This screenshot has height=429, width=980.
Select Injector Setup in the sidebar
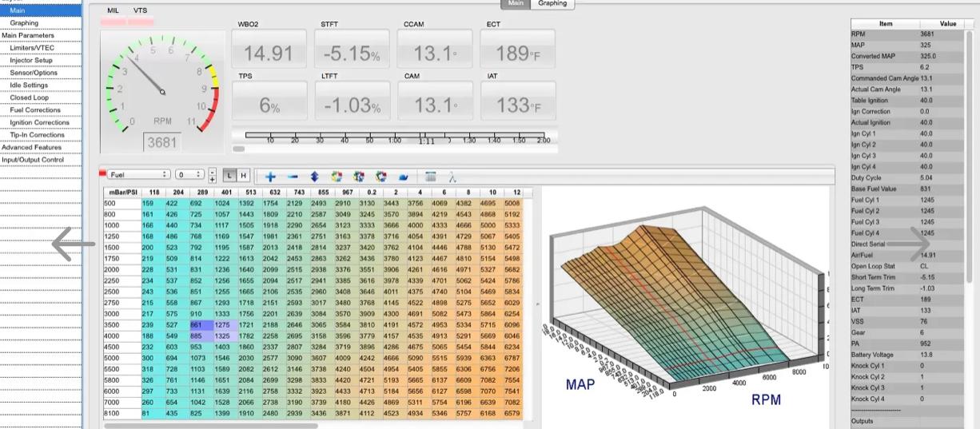coord(31,60)
